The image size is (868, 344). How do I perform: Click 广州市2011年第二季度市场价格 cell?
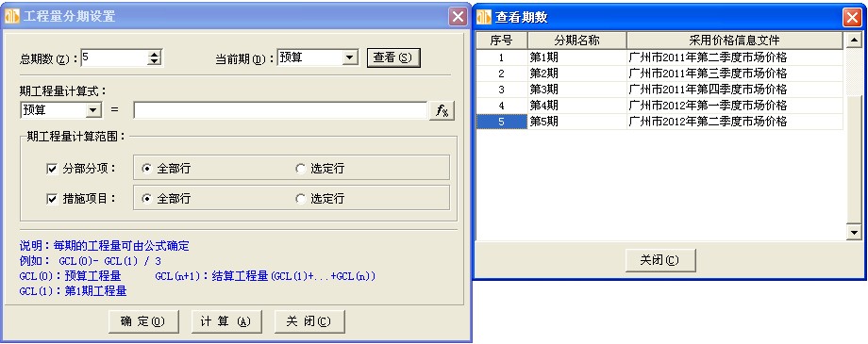point(735,57)
